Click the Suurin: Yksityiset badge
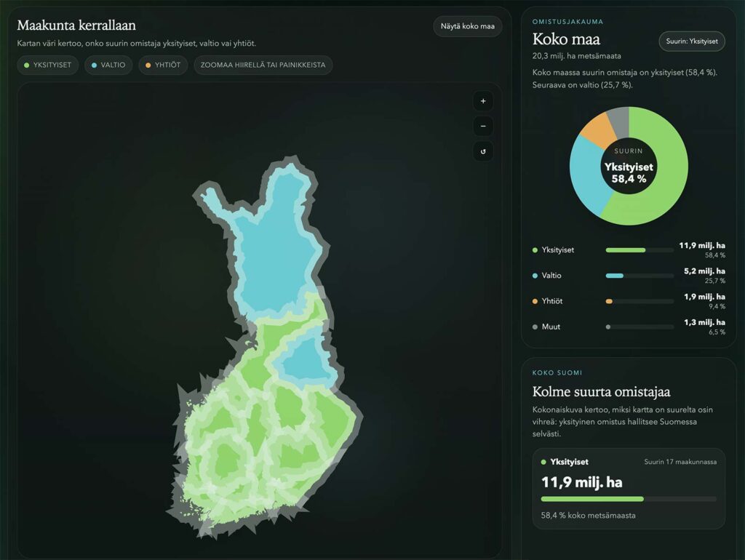 (692, 41)
